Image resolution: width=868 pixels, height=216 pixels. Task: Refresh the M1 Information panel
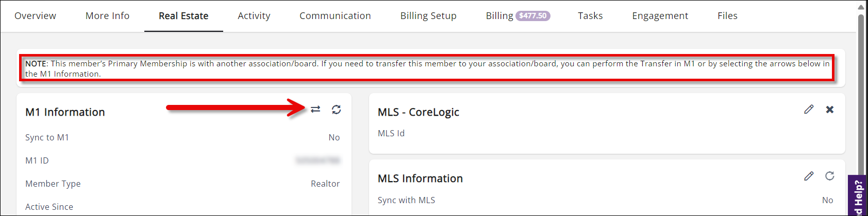click(336, 110)
